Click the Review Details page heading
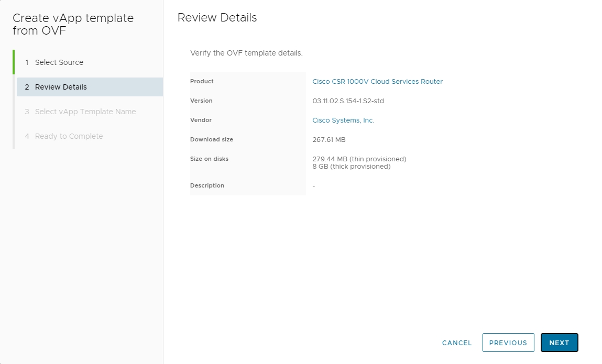This screenshot has height=364, width=602. (x=217, y=17)
